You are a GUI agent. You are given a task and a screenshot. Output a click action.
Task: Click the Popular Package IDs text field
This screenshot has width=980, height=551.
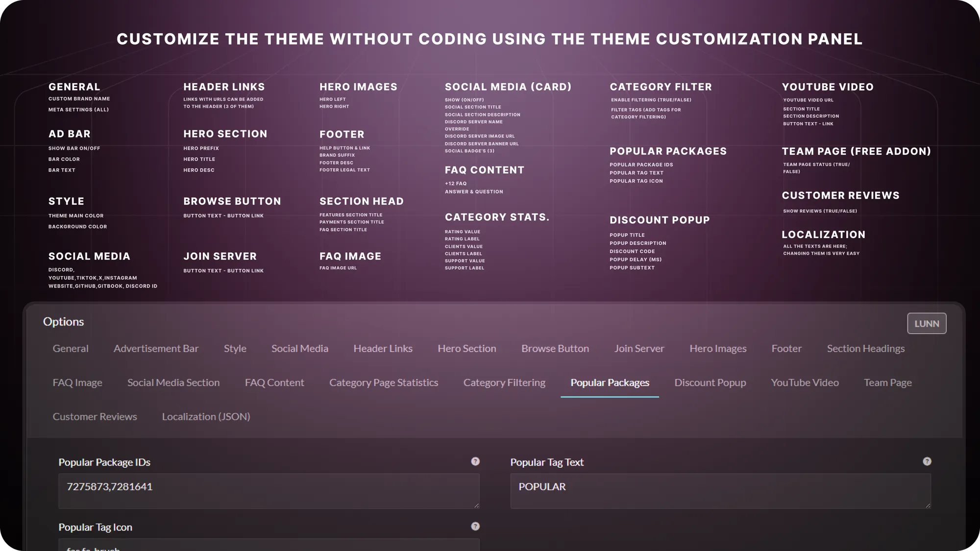[x=269, y=491]
